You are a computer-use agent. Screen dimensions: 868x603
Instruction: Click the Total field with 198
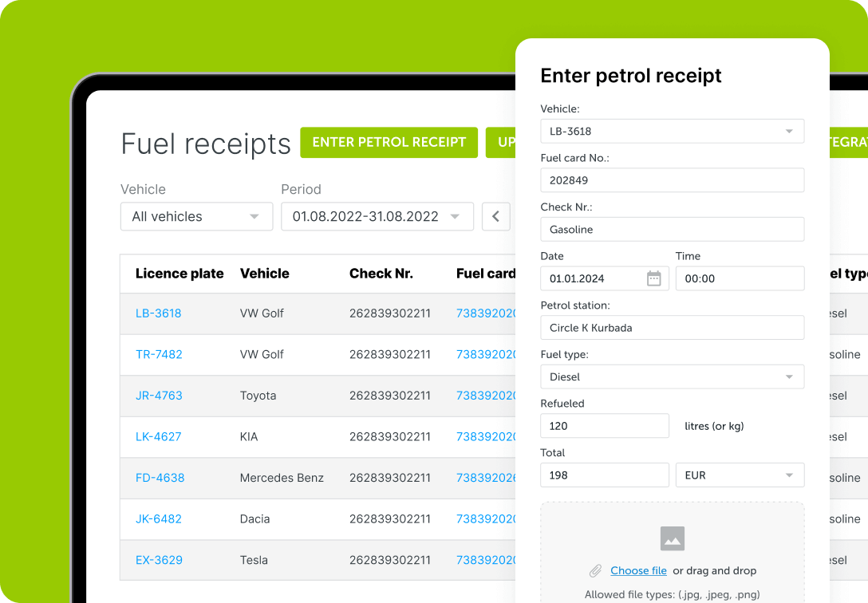click(605, 475)
